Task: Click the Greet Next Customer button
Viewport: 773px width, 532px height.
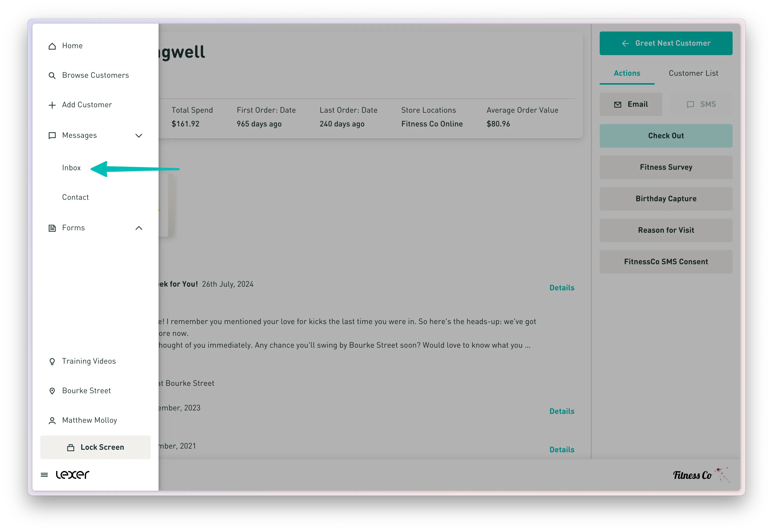Action: [666, 43]
